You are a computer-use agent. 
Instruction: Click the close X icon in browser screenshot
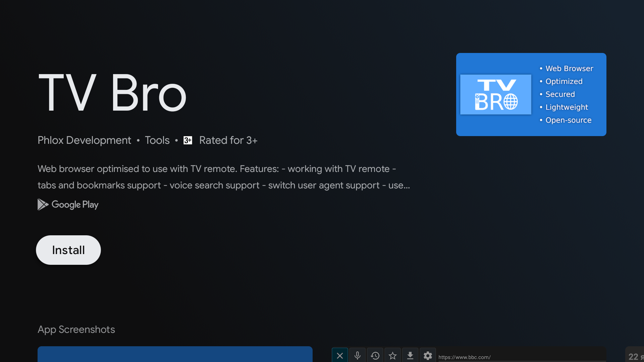[340, 356]
